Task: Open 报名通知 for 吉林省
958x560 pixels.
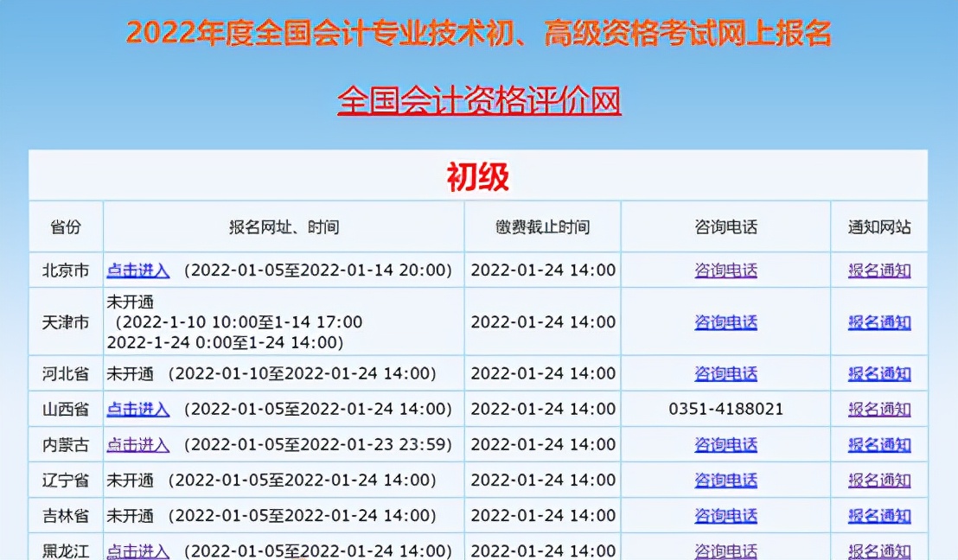Action: [x=878, y=515]
